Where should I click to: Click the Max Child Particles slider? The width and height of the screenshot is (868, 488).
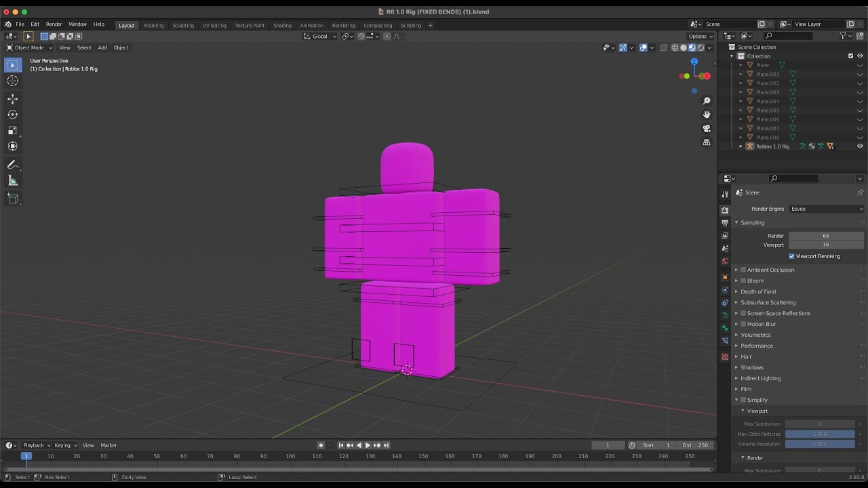point(820,434)
